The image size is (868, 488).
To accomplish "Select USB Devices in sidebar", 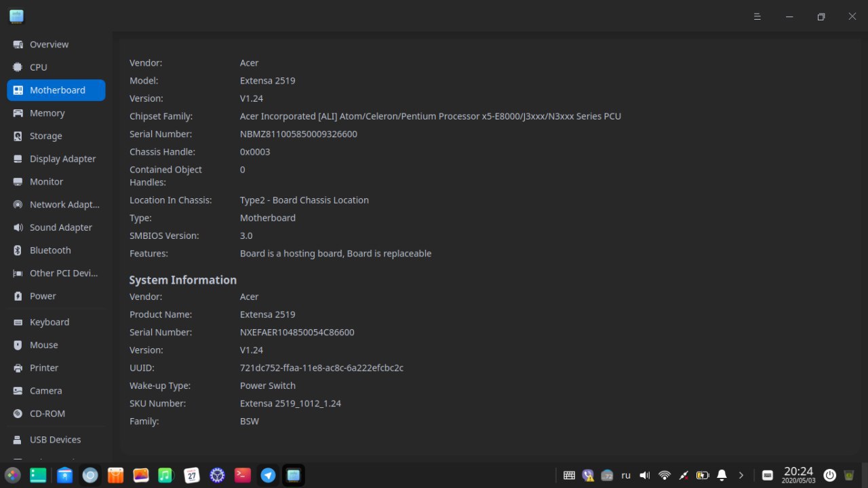I will pos(56,440).
